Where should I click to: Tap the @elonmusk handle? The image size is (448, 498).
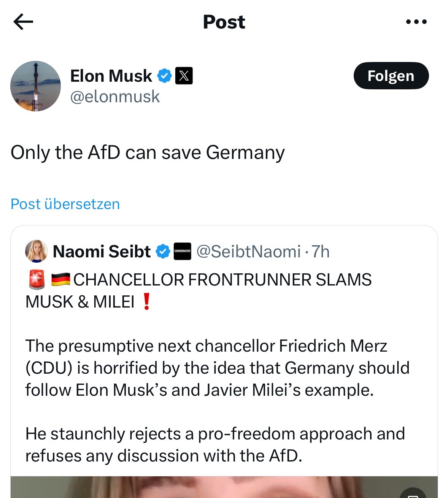pos(115,97)
